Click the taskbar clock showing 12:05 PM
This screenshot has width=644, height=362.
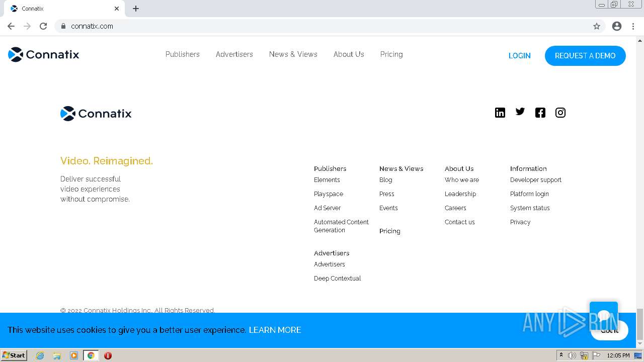[618, 355]
